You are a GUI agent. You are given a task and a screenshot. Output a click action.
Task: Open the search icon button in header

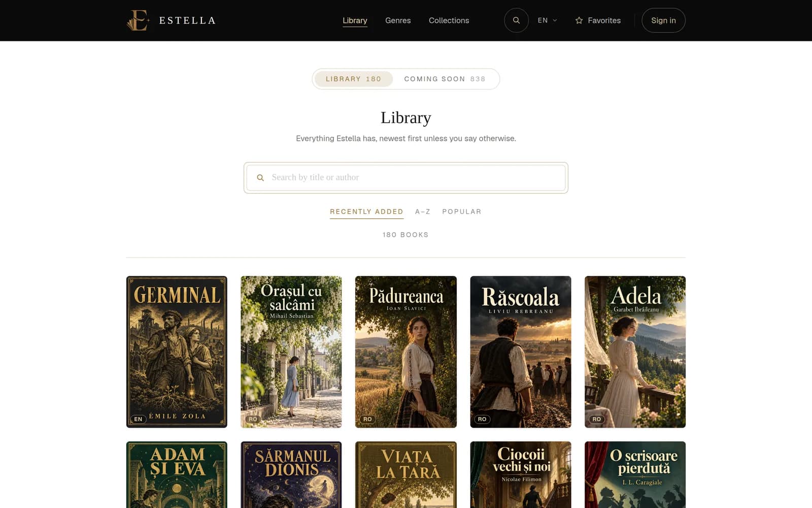tap(516, 20)
